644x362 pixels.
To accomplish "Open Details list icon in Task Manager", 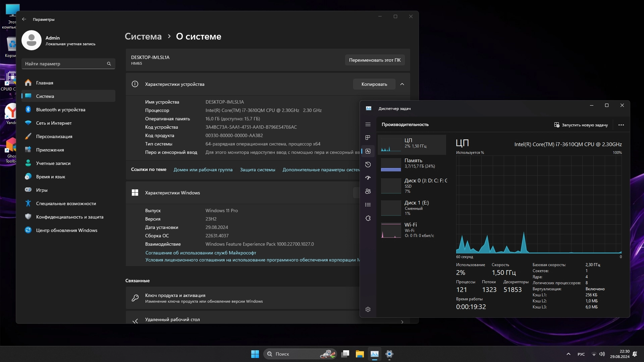I will tap(368, 205).
